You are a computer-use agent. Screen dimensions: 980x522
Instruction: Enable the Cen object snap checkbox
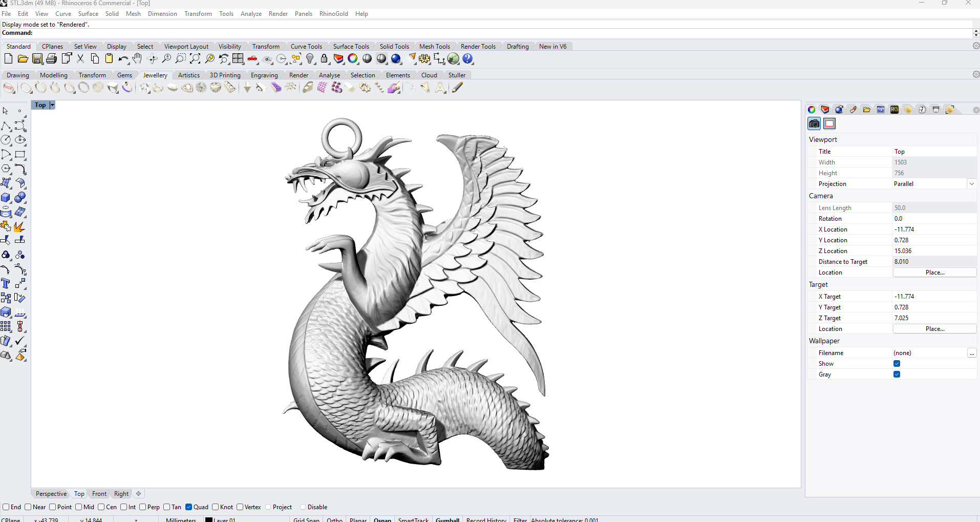coord(101,507)
